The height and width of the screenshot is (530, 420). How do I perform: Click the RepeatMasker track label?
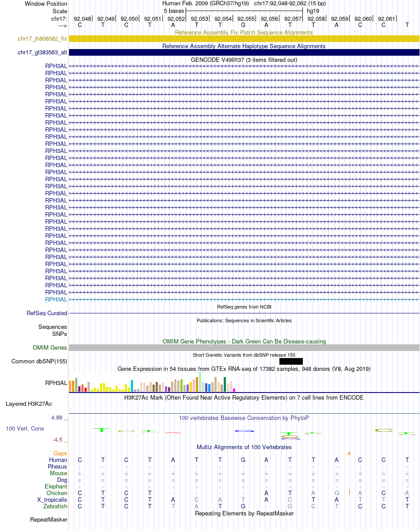(49, 519)
